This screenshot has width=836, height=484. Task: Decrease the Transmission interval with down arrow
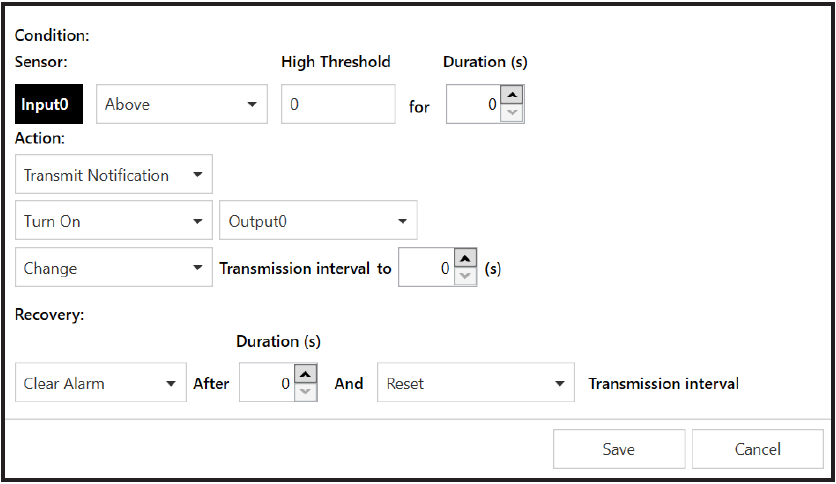(x=465, y=277)
